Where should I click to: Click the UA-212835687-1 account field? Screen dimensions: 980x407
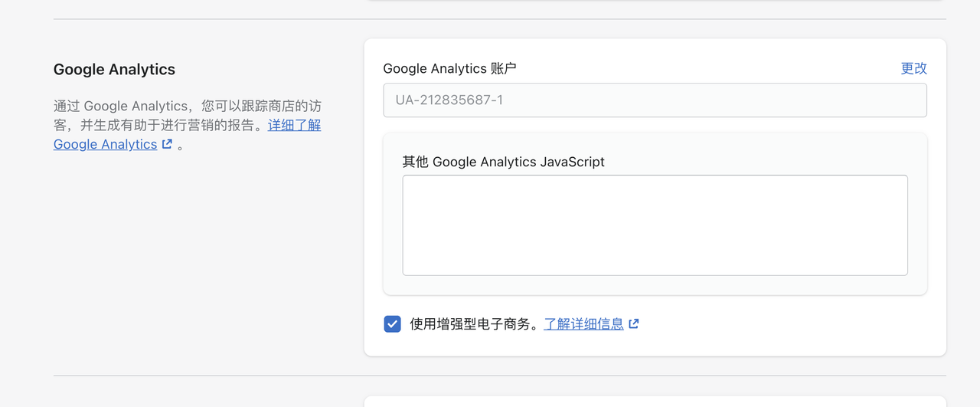pos(655,100)
